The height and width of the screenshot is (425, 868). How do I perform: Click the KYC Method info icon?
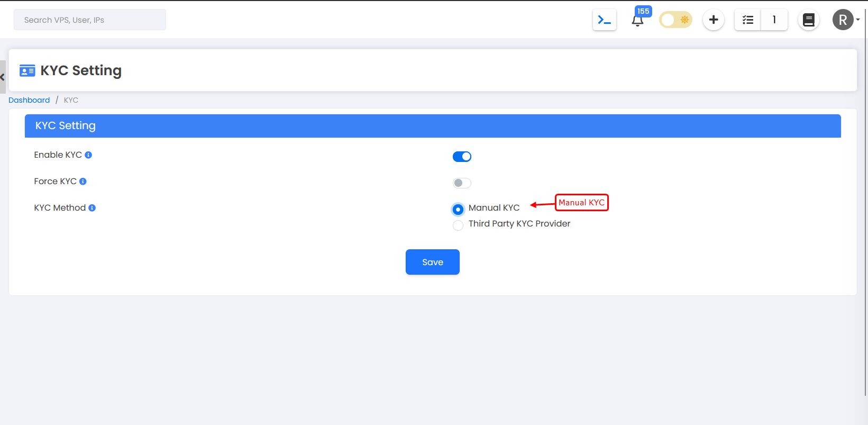(92, 208)
